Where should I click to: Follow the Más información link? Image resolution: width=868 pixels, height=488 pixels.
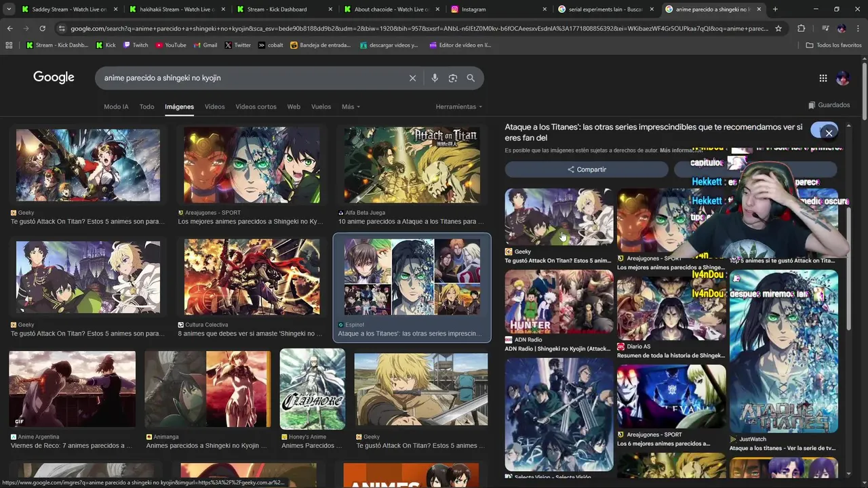click(x=682, y=150)
